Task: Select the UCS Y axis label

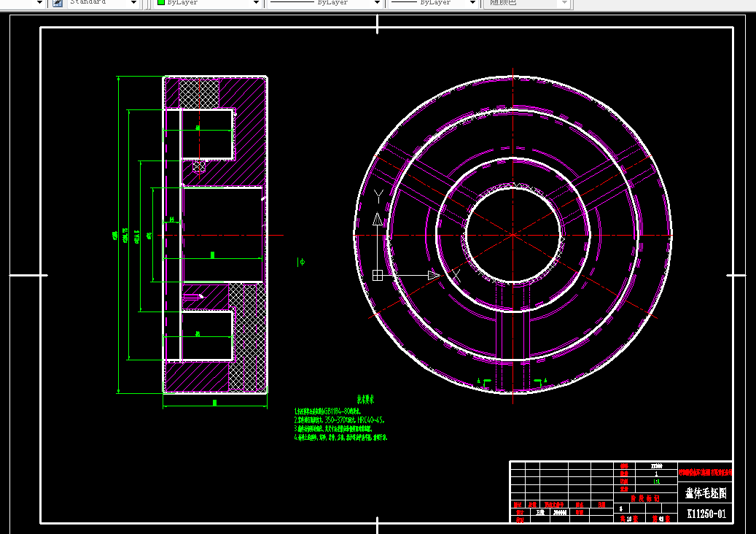Action: [x=378, y=196]
